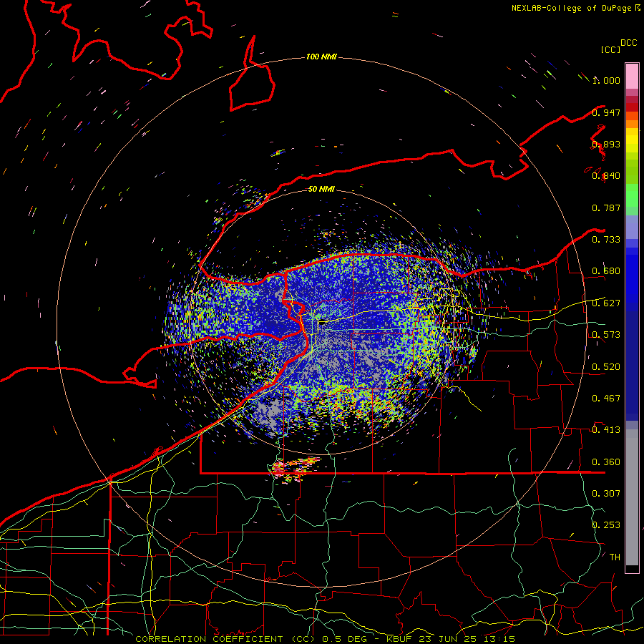Click the pink segment of the color bar
644x644 pixels.
632,76
